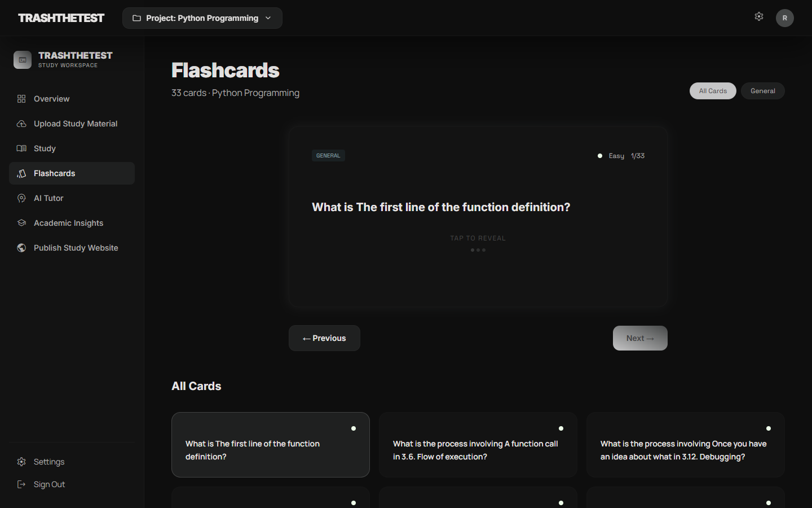812x508 pixels.
Task: Go to Overview in sidebar
Action: 72,99
